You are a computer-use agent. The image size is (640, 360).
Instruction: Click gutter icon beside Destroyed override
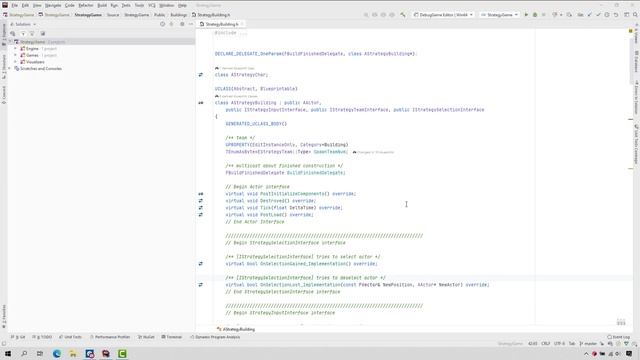[x=200, y=201]
